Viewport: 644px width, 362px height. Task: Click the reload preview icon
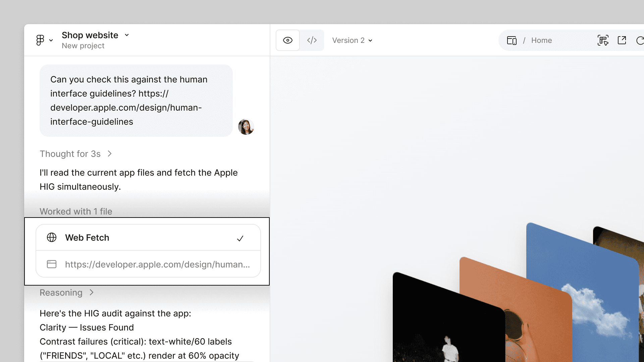click(640, 41)
